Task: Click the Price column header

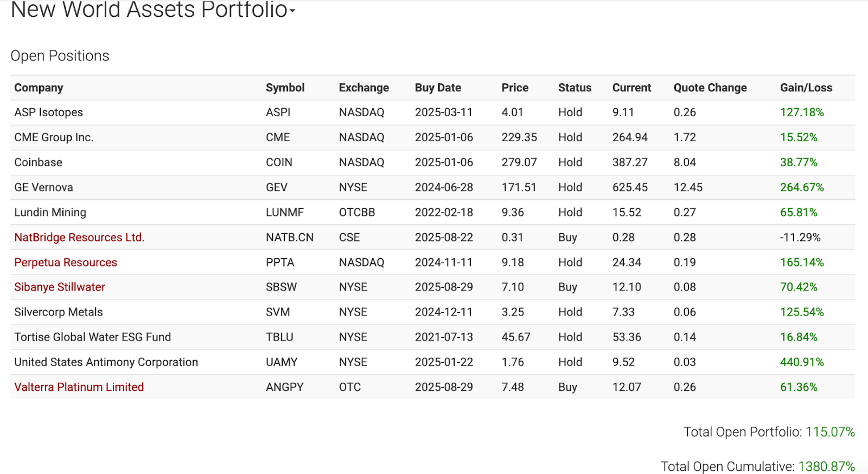Action: tap(515, 87)
